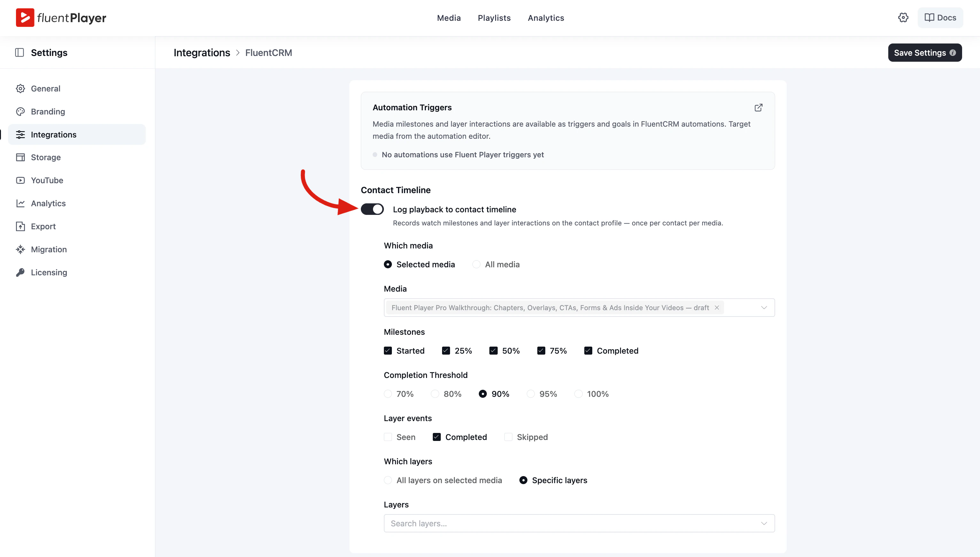
Task: Click the Integrations sliders icon
Action: click(x=21, y=134)
